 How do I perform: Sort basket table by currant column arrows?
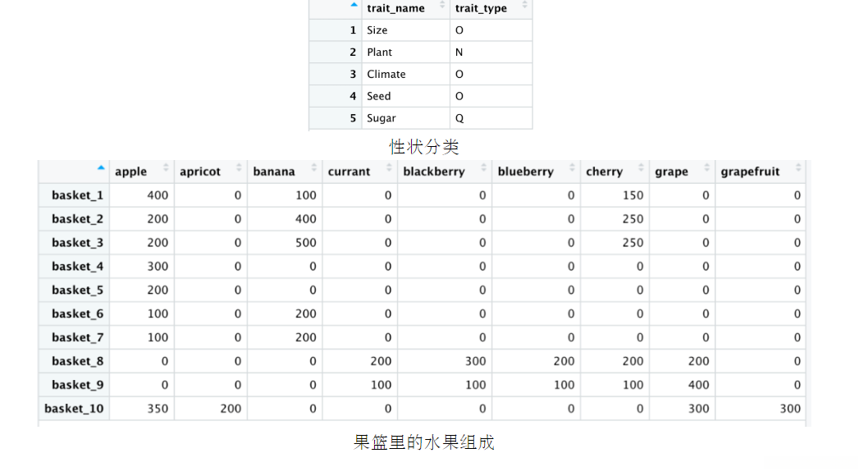(x=389, y=167)
